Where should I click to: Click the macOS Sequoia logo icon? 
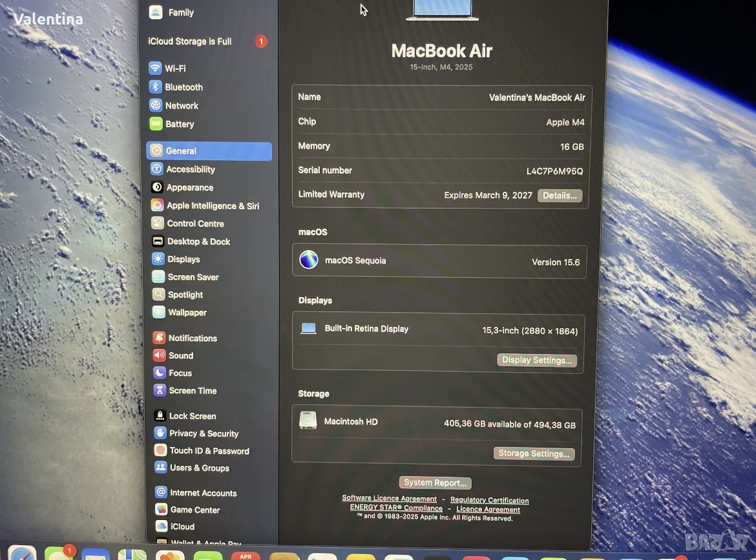click(x=309, y=260)
